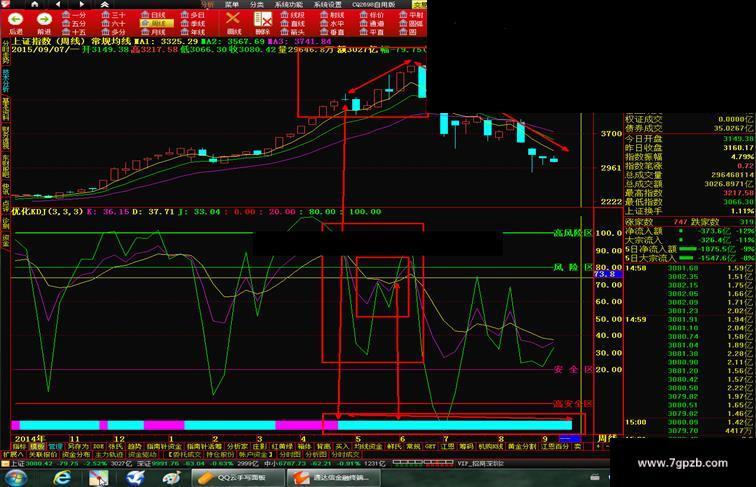Switch to 年线 yearly chart

[192, 32]
